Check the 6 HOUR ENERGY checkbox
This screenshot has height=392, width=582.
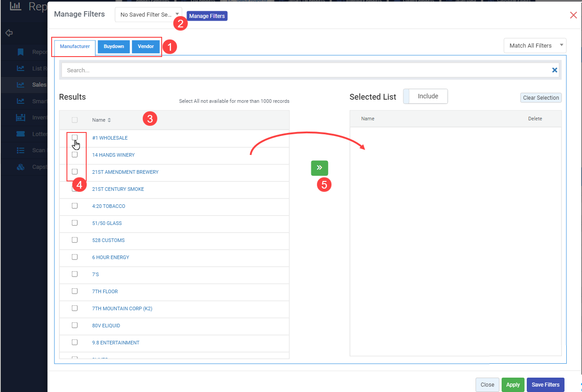coord(75,257)
